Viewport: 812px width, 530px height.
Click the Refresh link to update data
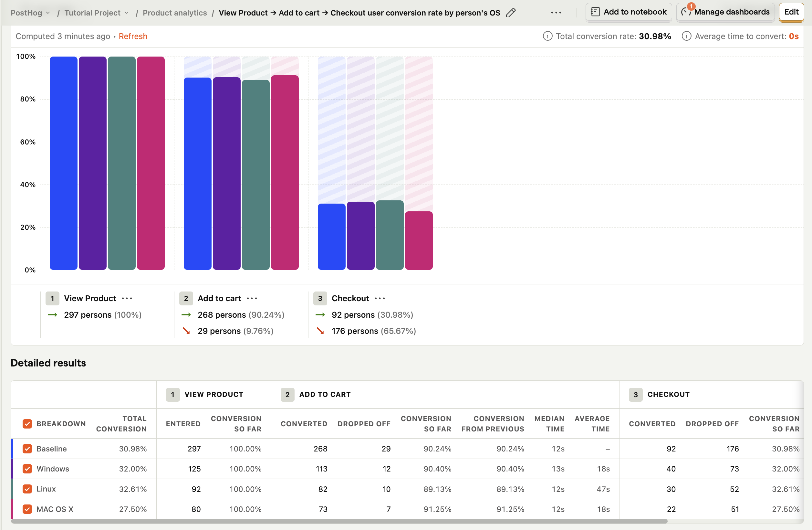[132, 36]
